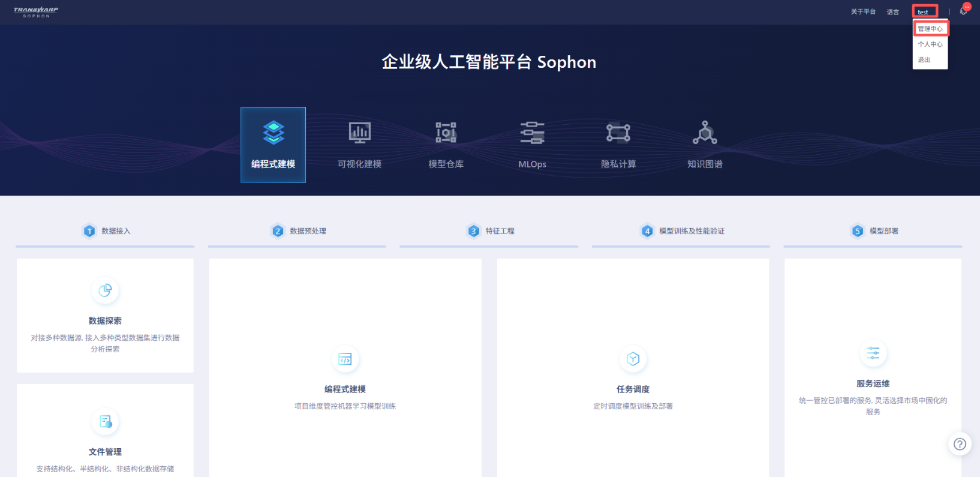Click the 服务运维 description text
980x477 pixels.
coord(873,406)
